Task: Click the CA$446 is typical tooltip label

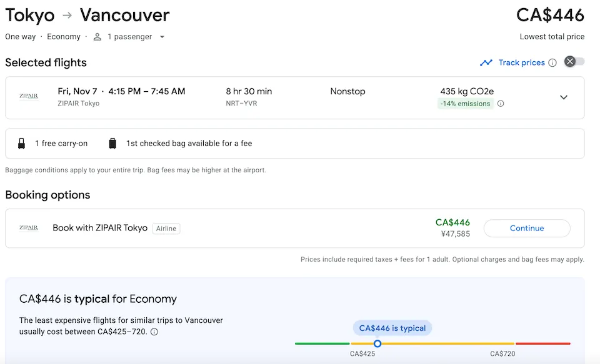Action: coord(392,328)
